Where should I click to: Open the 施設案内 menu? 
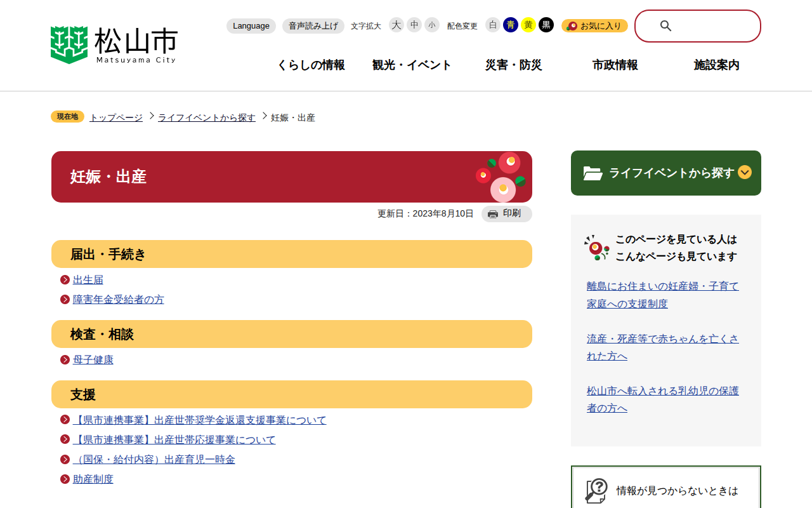click(717, 65)
